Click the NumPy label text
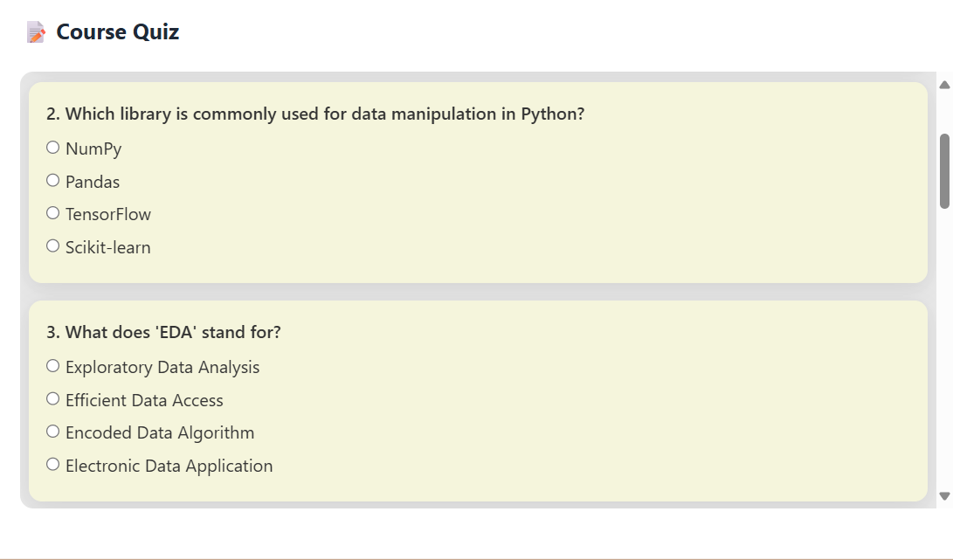 click(x=93, y=149)
